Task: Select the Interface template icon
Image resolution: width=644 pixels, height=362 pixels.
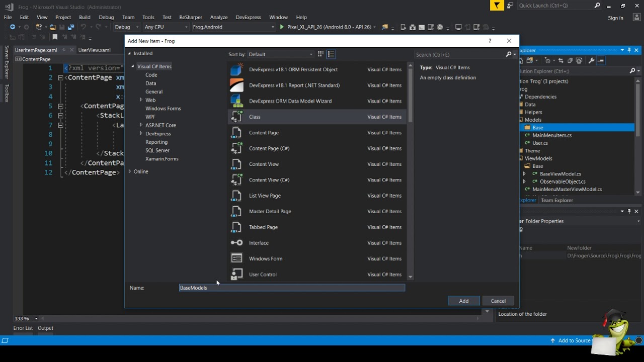Action: [x=236, y=243]
